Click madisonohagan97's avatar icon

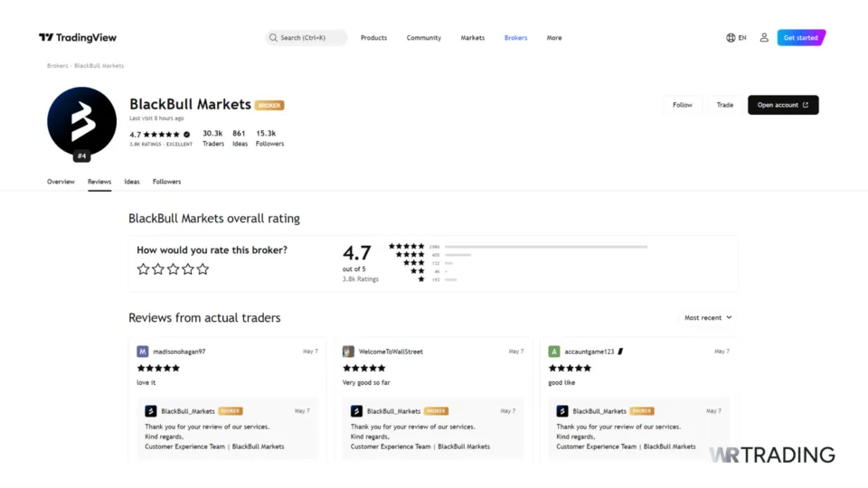tap(143, 352)
